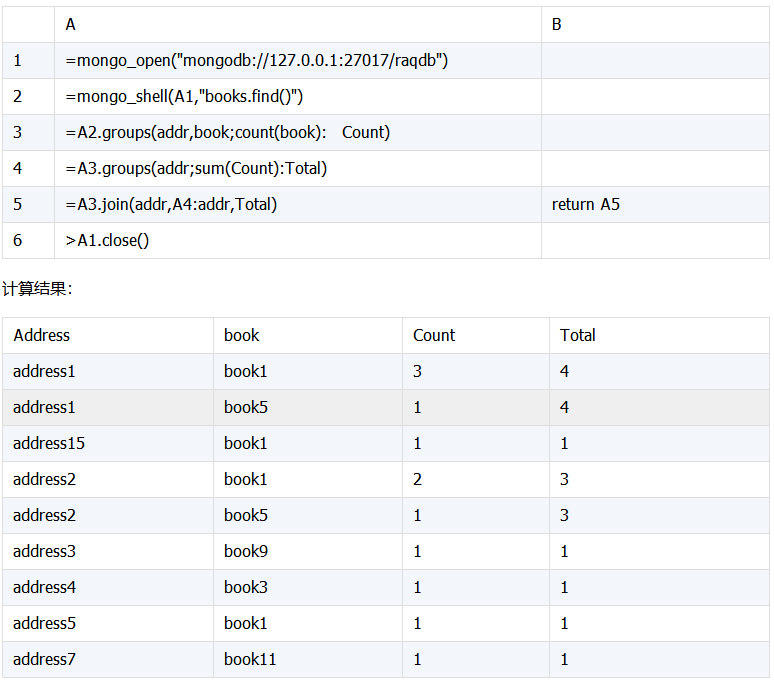Click the address7 cell
Screen dimensions: 774x681
click(x=44, y=660)
